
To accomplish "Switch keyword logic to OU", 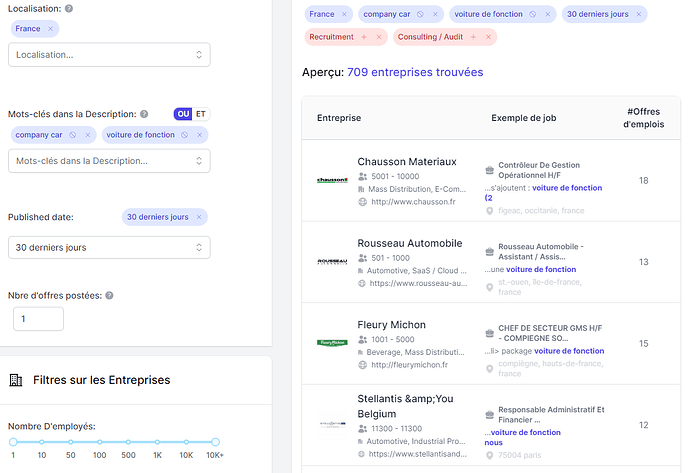I will click(183, 114).
